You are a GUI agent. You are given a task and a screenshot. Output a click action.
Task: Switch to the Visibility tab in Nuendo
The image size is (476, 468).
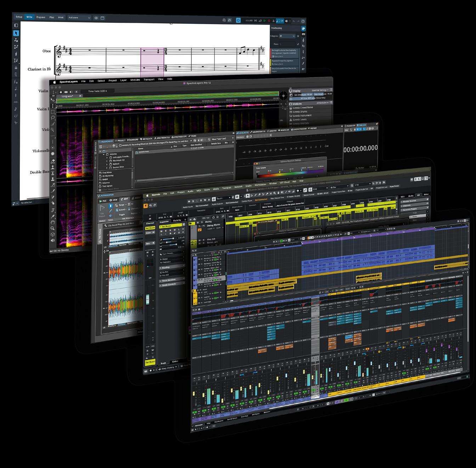click(x=177, y=221)
